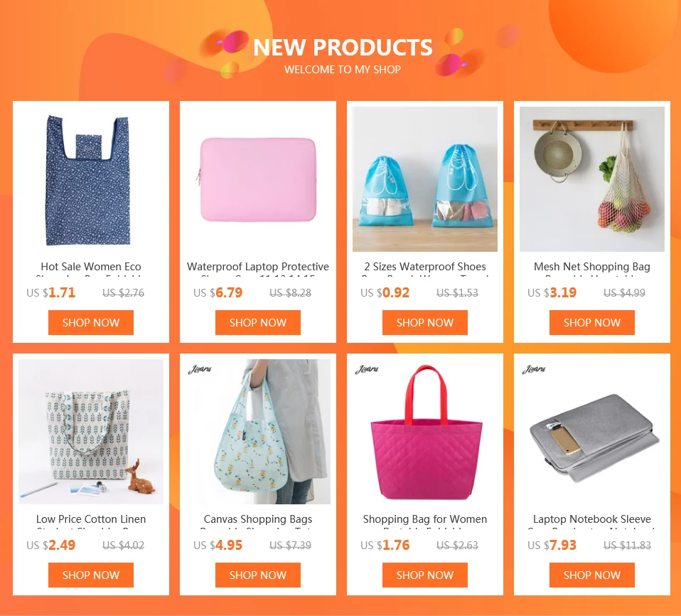Click SHOP NOW for the Canvas Shopping Bags
The image size is (681, 616).
click(258, 575)
